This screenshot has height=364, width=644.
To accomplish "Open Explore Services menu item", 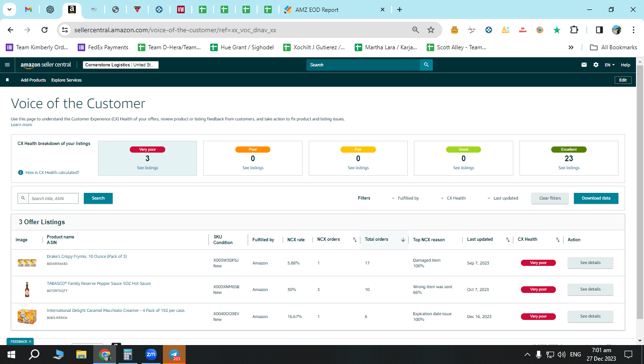I will (66, 80).
